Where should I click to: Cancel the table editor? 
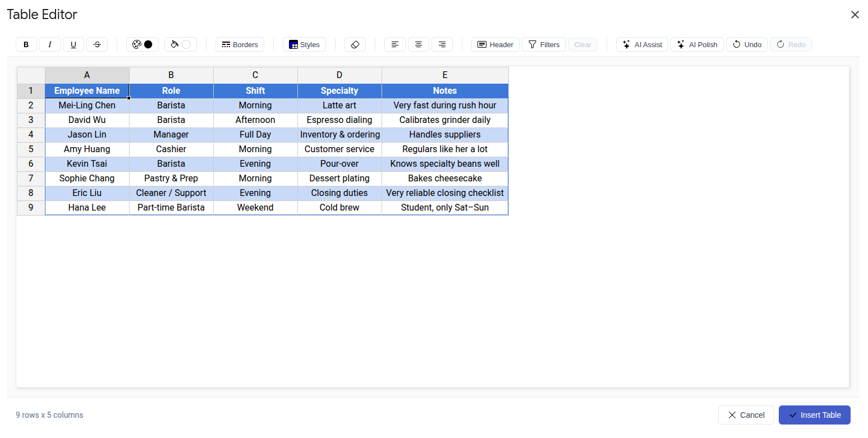point(746,415)
